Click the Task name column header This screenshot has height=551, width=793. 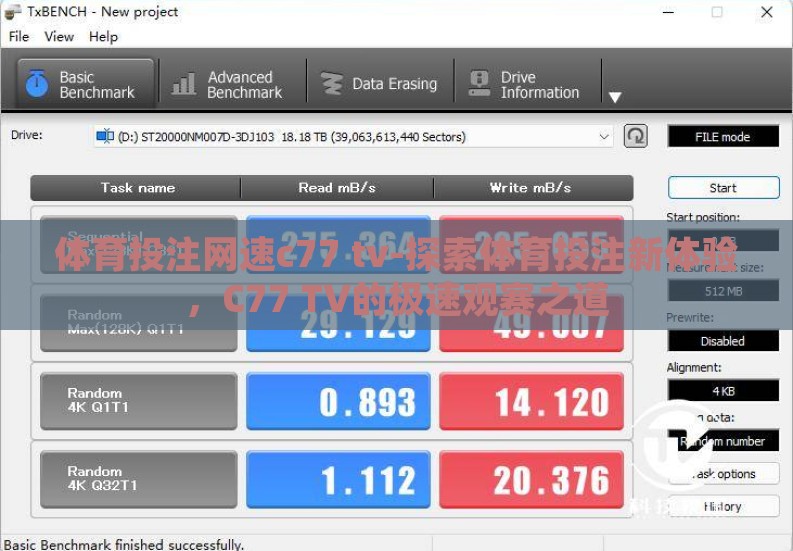(x=137, y=188)
